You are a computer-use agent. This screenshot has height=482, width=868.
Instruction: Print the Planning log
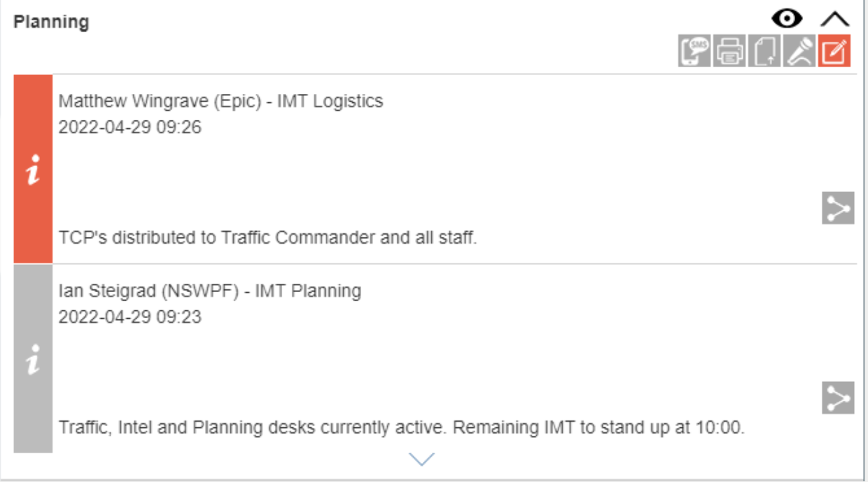729,51
